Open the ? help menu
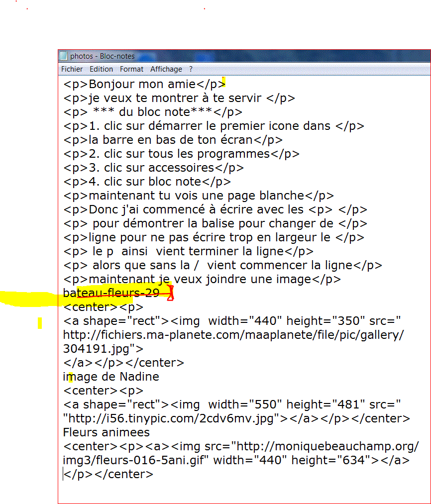Screen dimensions: 431x504 [x=191, y=69]
